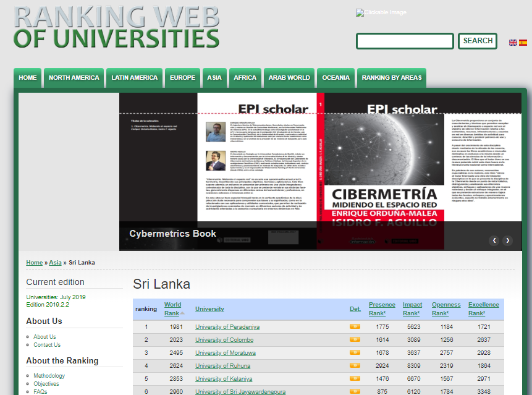Open the Objectives sidebar link

click(46, 384)
